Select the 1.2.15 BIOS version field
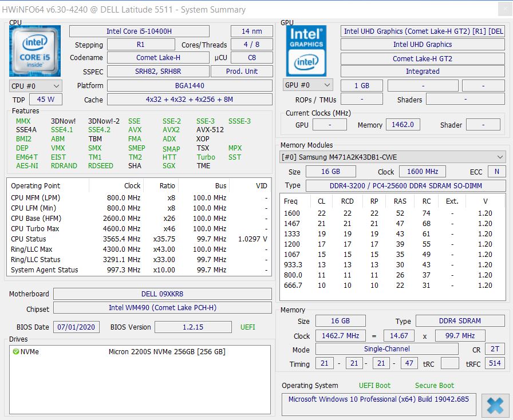 pos(193,327)
